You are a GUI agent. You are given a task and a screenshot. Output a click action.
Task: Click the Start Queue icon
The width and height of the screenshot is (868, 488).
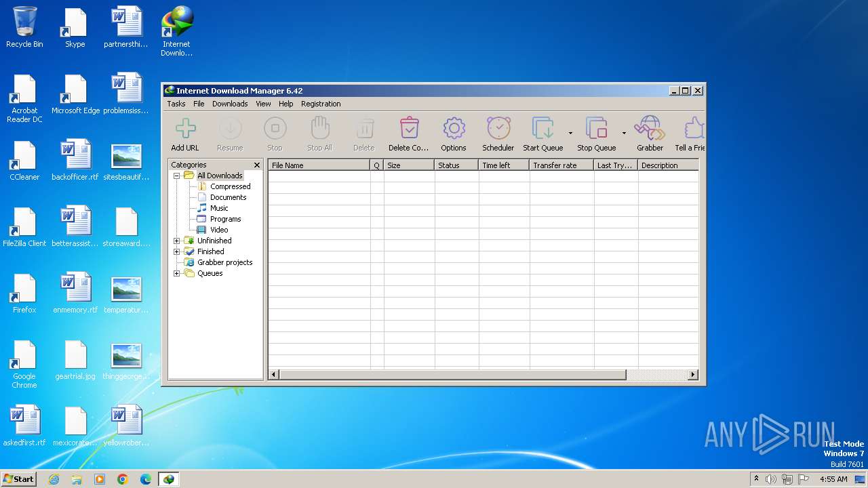point(543,128)
